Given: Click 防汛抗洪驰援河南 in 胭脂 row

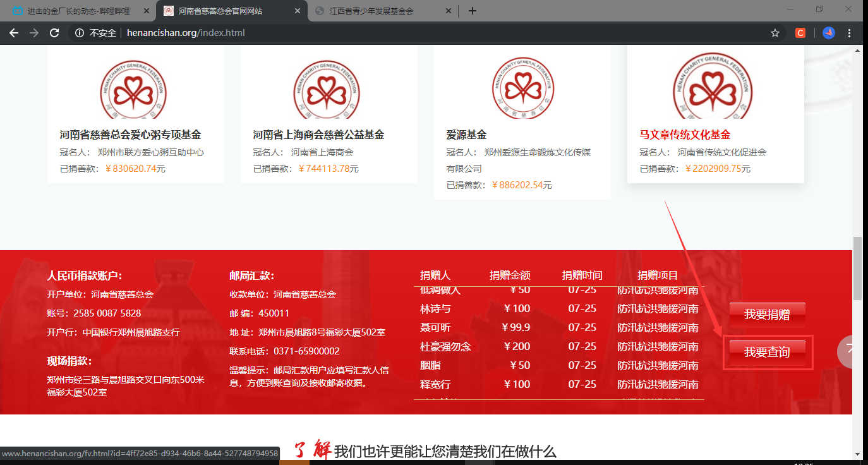Looking at the screenshot, I should pos(658,366).
